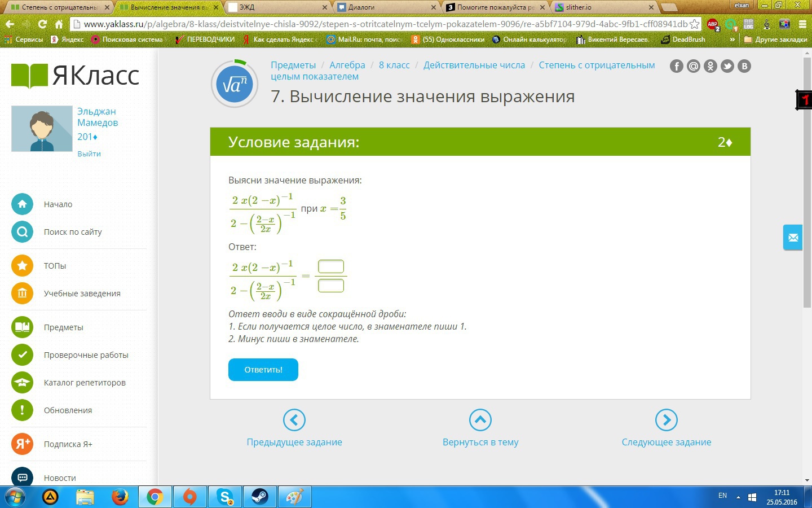Open the Chrome menu button
This screenshot has height=508, width=812.
[802, 24]
